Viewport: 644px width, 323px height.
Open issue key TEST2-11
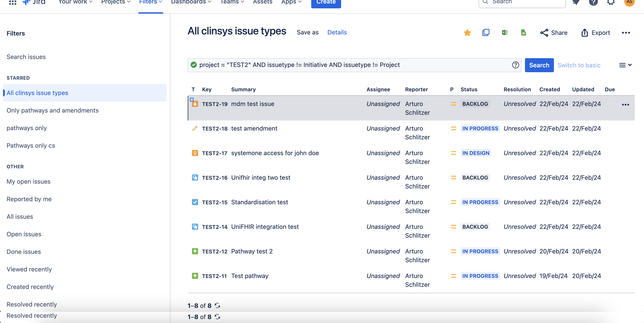coord(214,276)
